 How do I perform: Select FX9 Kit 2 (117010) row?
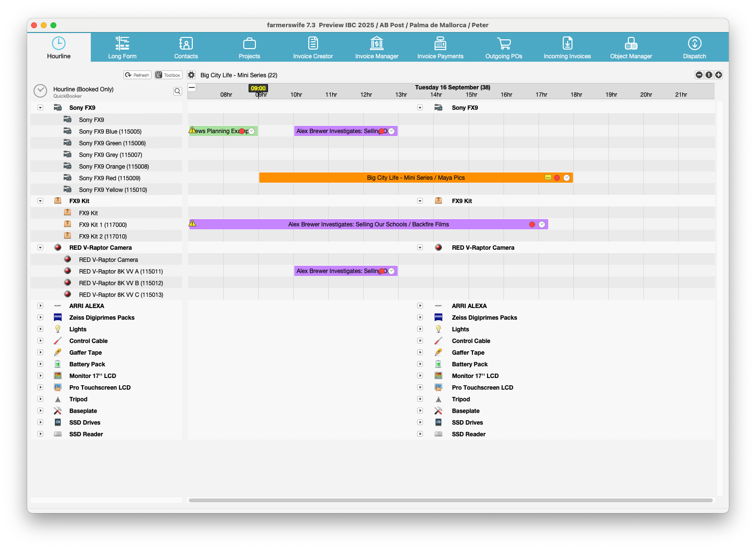click(106, 236)
